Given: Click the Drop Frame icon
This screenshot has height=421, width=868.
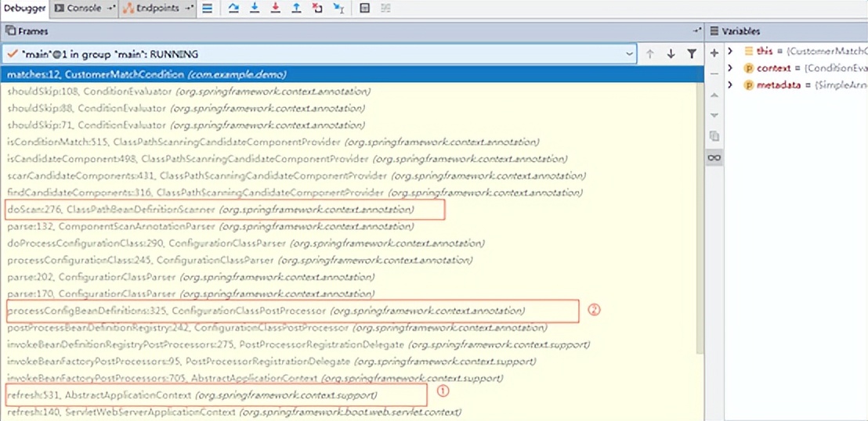Looking at the screenshot, I should coord(317,9).
